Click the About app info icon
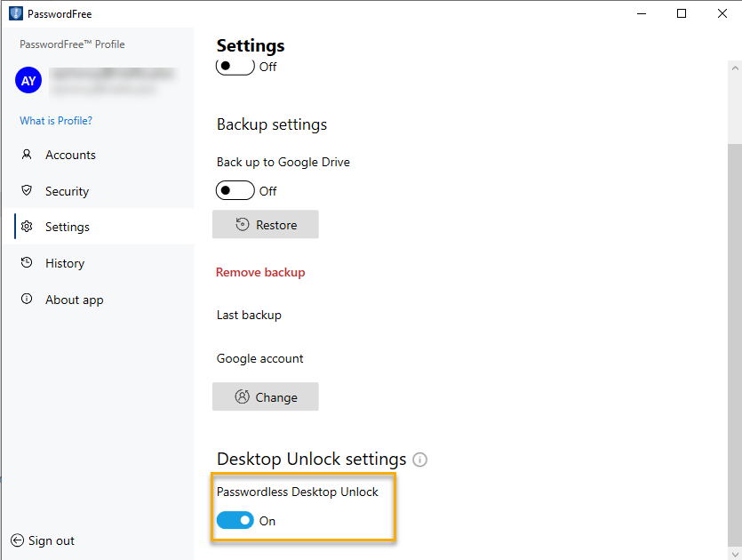 (x=27, y=300)
